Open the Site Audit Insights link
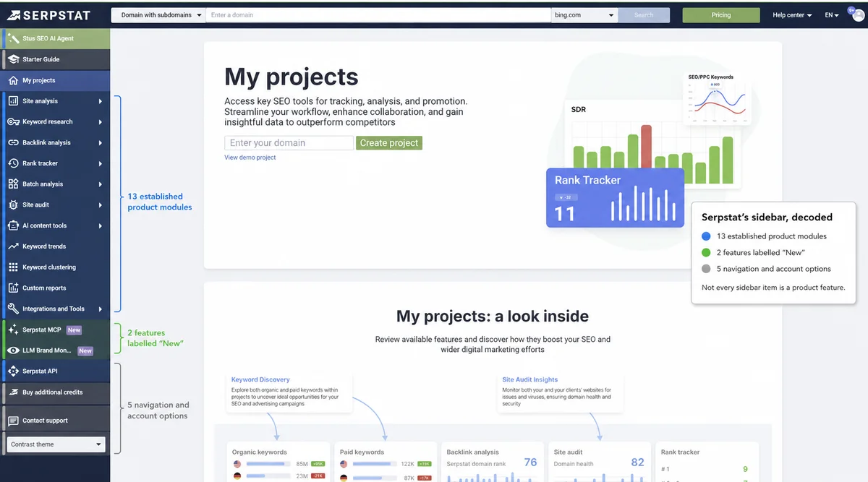 (x=530, y=379)
